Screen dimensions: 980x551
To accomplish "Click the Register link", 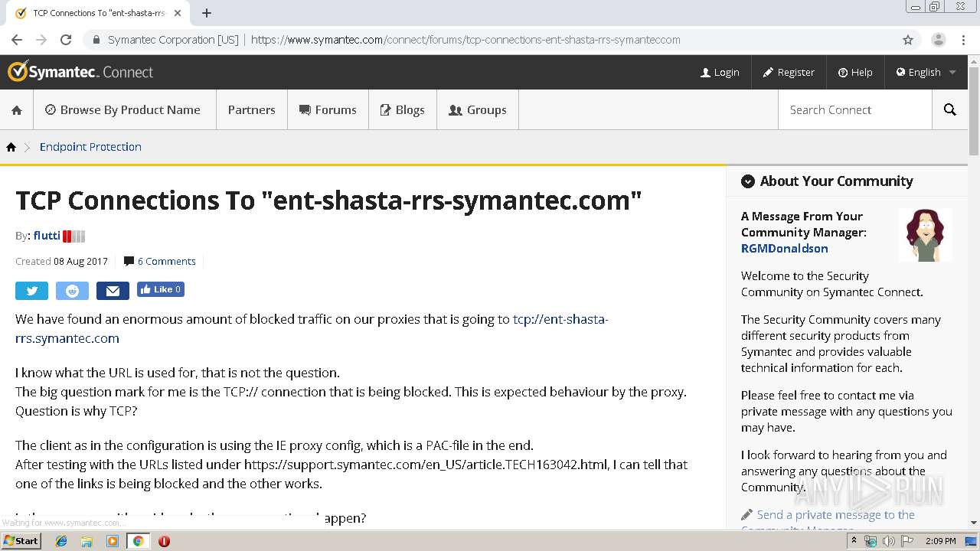I will point(789,72).
